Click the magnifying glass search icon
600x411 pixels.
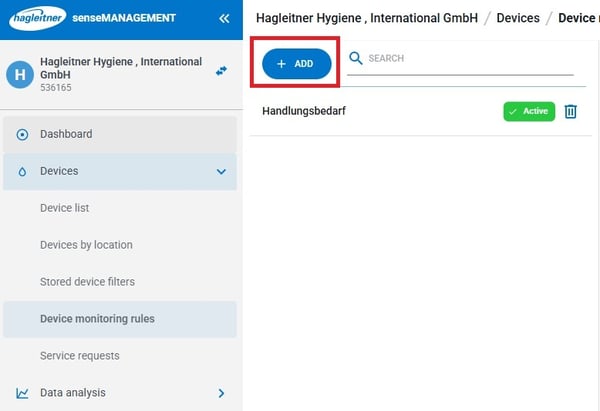coord(355,59)
